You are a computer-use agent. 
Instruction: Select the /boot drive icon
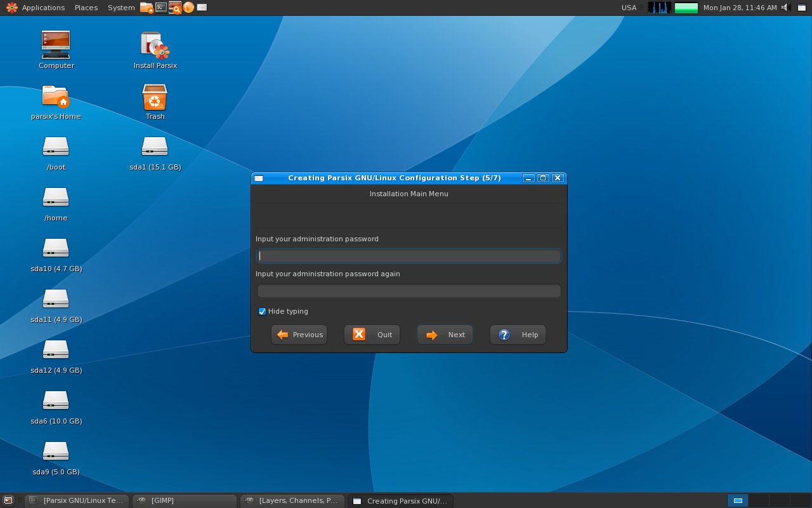(56, 147)
